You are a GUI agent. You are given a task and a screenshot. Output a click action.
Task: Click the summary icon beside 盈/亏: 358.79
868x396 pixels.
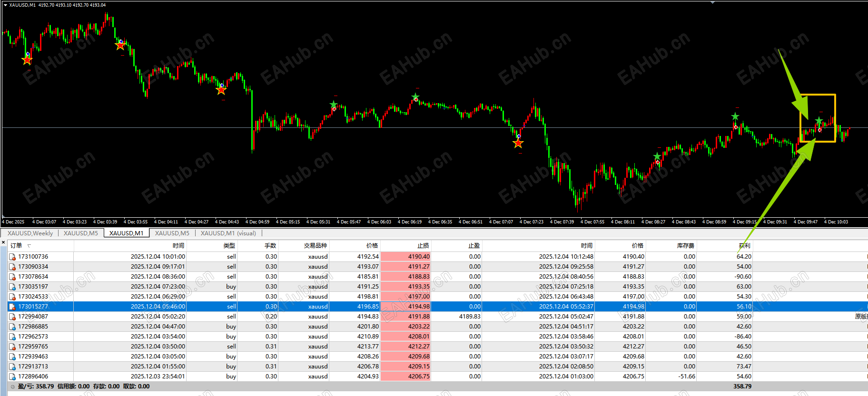(13, 386)
